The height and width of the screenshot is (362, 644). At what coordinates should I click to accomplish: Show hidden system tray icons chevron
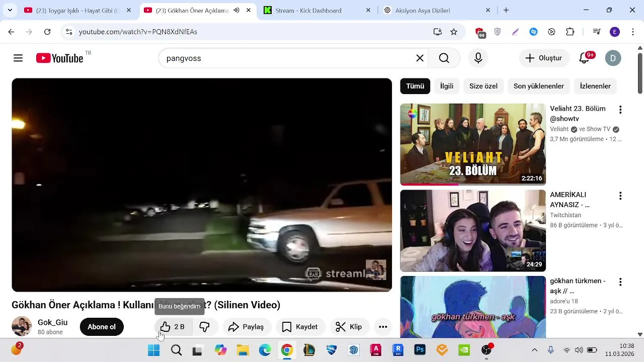pos(534,350)
